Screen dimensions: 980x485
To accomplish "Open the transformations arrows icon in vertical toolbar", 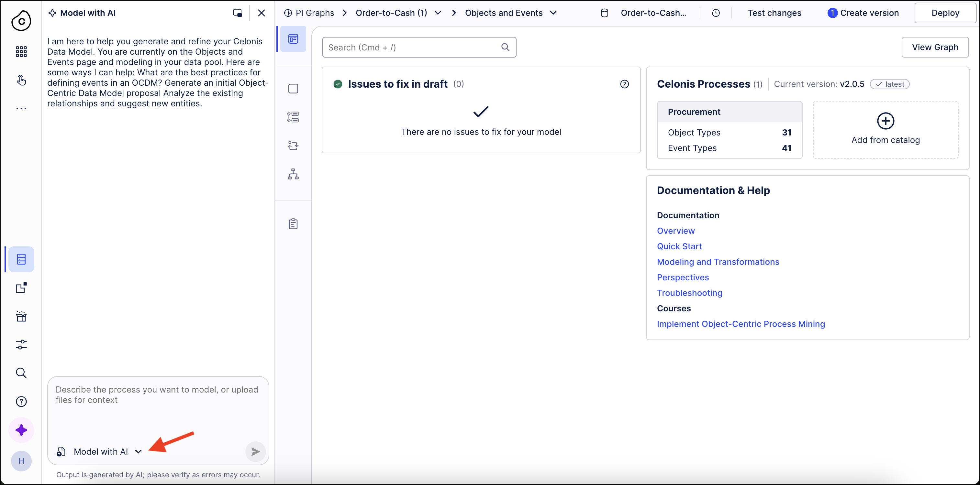I will pos(293,145).
